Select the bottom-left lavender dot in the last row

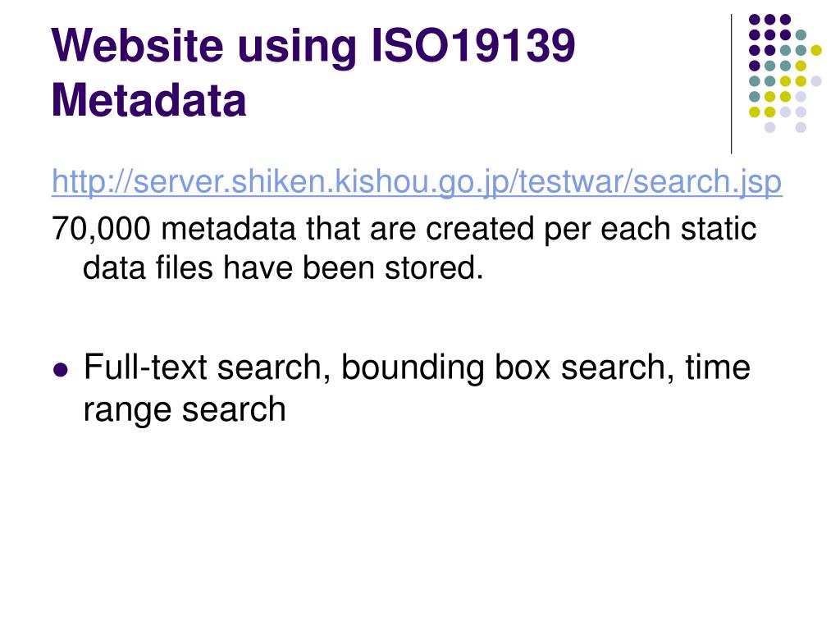tap(769, 127)
